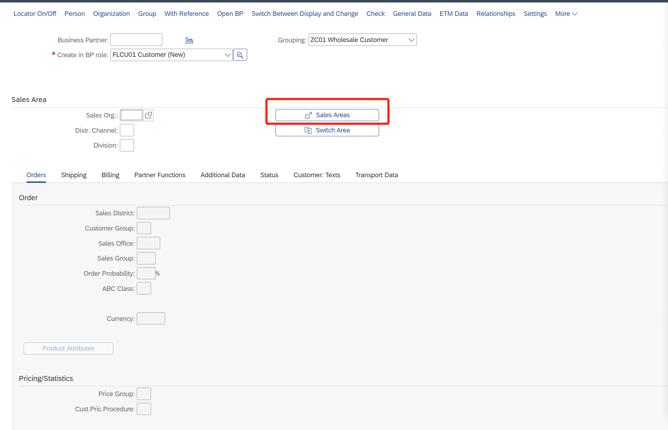Click the Sales District input field
Viewport: 668px width, 430px height.
(153, 213)
